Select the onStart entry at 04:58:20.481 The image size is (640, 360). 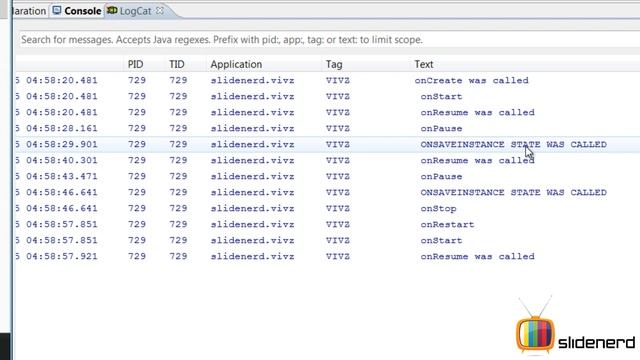click(x=328, y=96)
